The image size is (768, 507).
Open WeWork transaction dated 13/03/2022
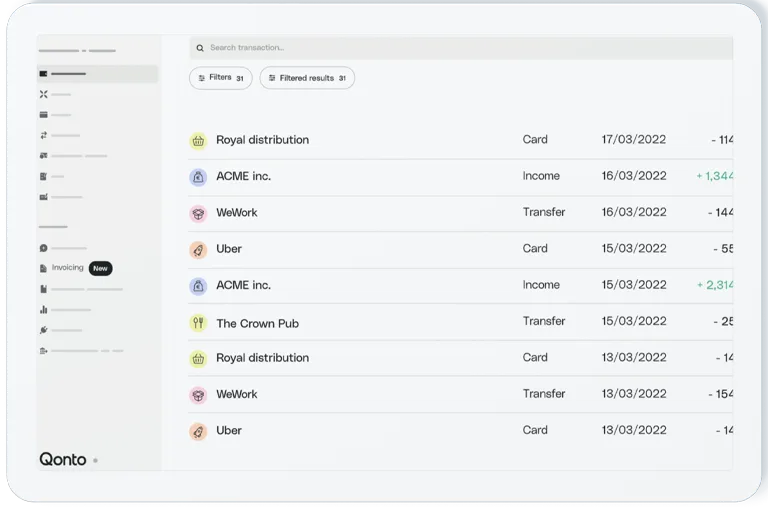point(460,394)
